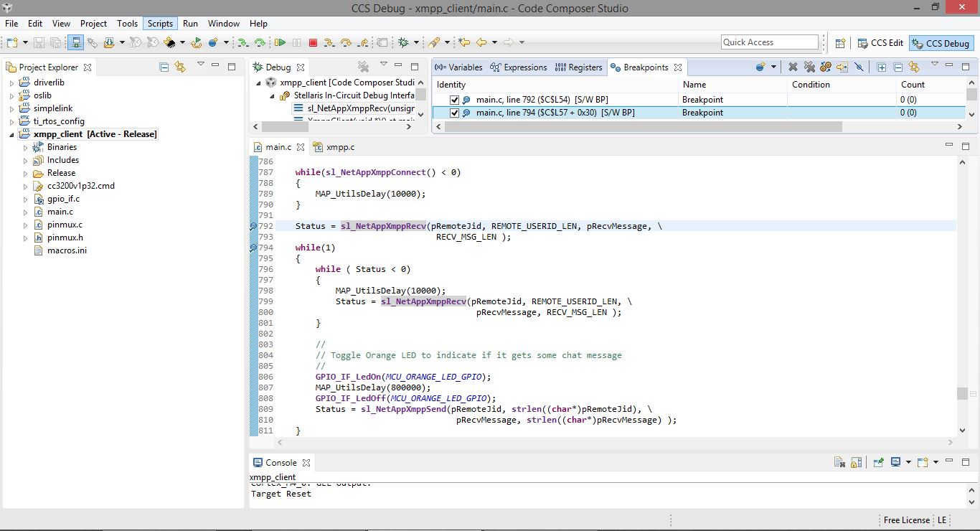Open the Window menu

click(224, 24)
